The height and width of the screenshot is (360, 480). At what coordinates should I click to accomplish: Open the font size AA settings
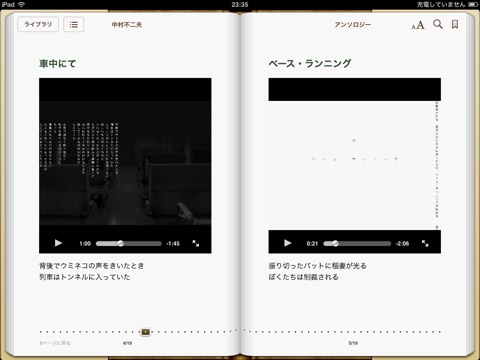[x=418, y=25]
